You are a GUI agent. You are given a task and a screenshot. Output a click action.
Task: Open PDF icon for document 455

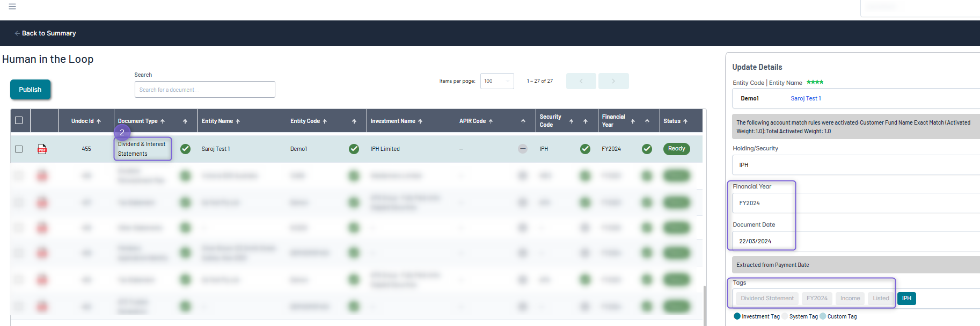[x=42, y=149]
